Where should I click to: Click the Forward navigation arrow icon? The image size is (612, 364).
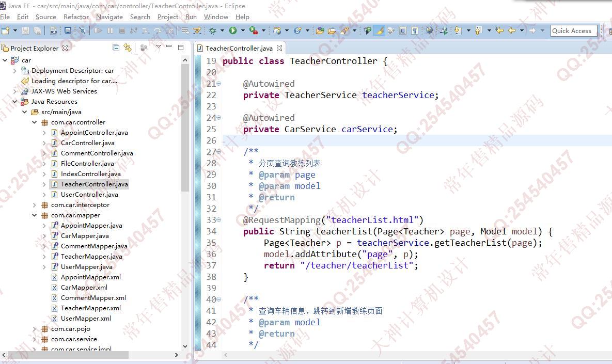point(532,30)
